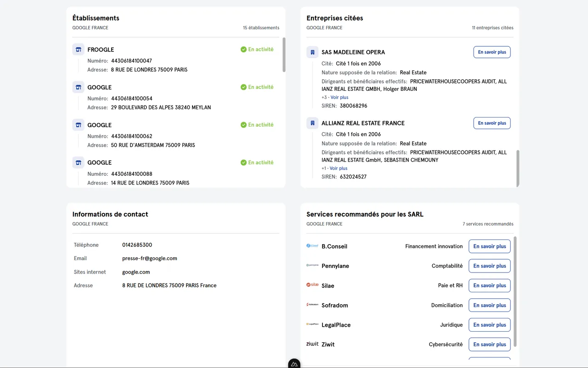Learn more about B.Conseil financing service
This screenshot has height=368, width=588.
pos(490,246)
